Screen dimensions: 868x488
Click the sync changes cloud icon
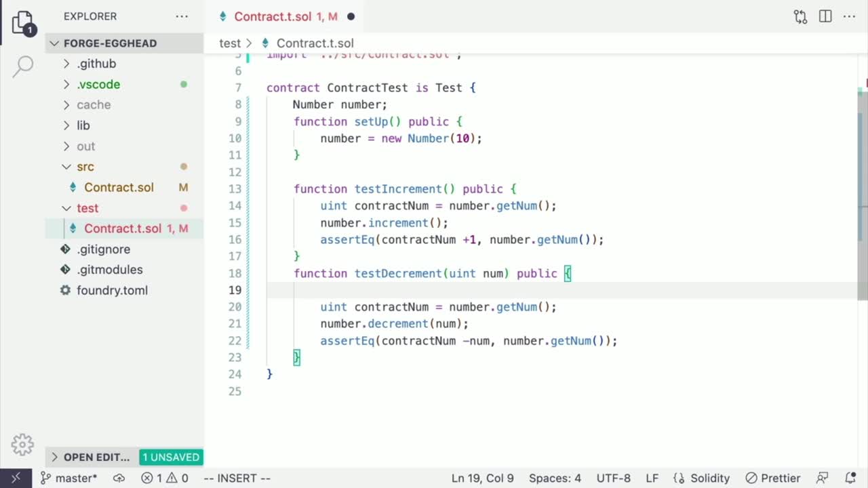pos(119,478)
